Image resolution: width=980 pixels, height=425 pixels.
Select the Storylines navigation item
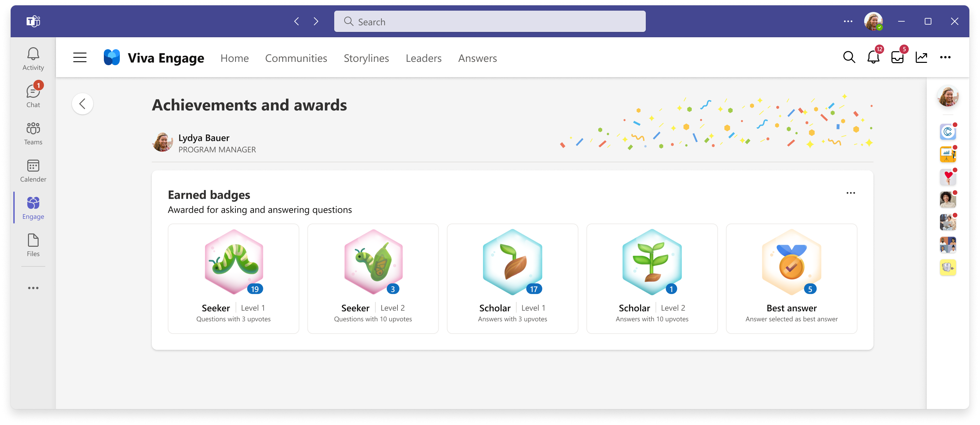click(x=366, y=58)
